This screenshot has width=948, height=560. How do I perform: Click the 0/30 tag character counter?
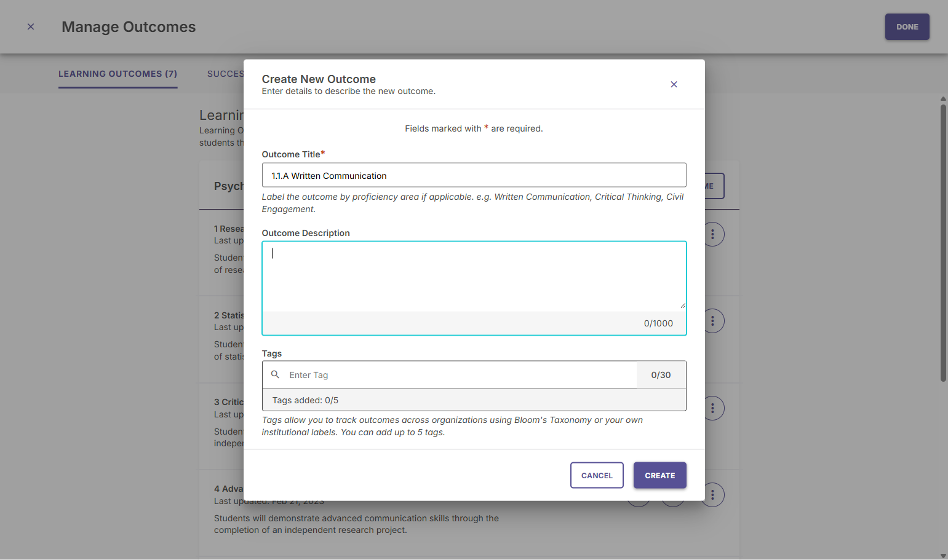click(661, 375)
